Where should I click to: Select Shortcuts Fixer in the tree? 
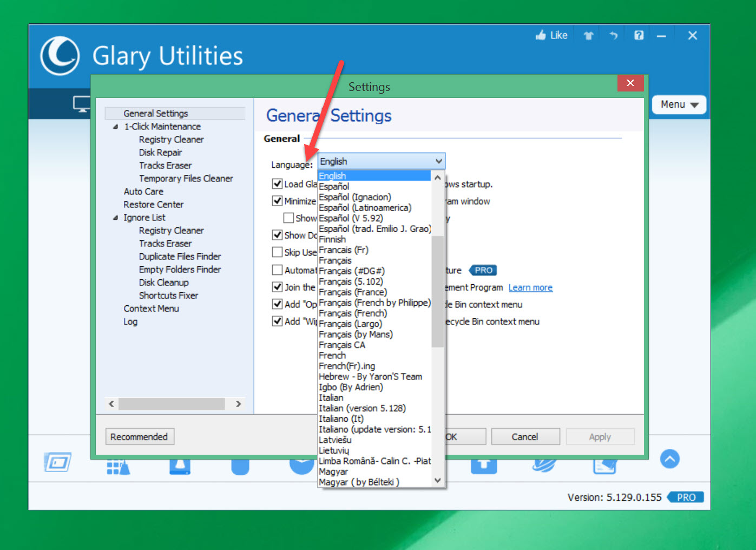(168, 296)
